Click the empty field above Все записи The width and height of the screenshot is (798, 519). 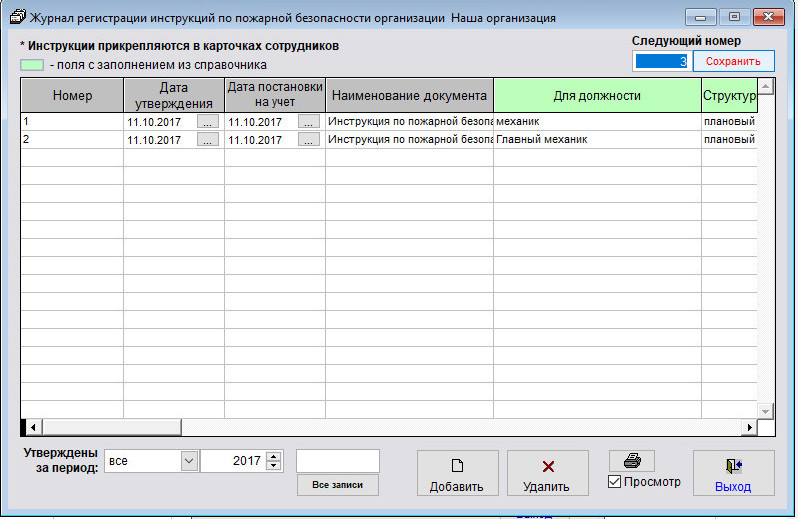tap(338, 461)
